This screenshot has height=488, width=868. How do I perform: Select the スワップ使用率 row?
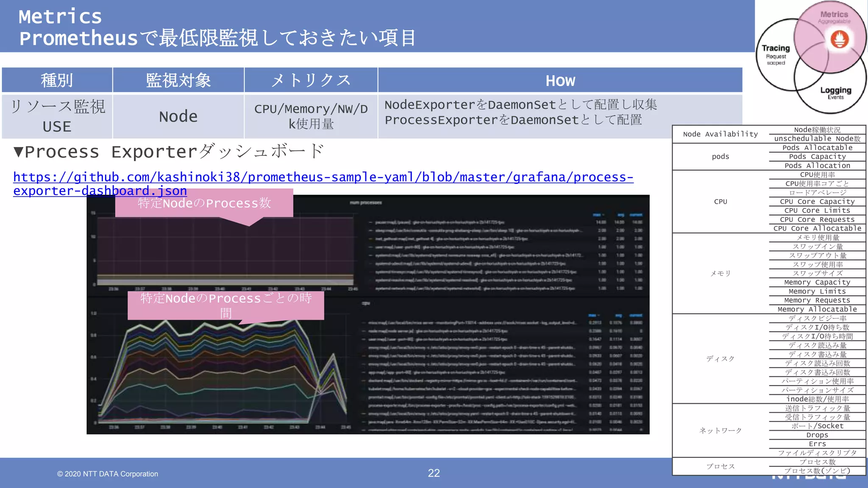817,264
